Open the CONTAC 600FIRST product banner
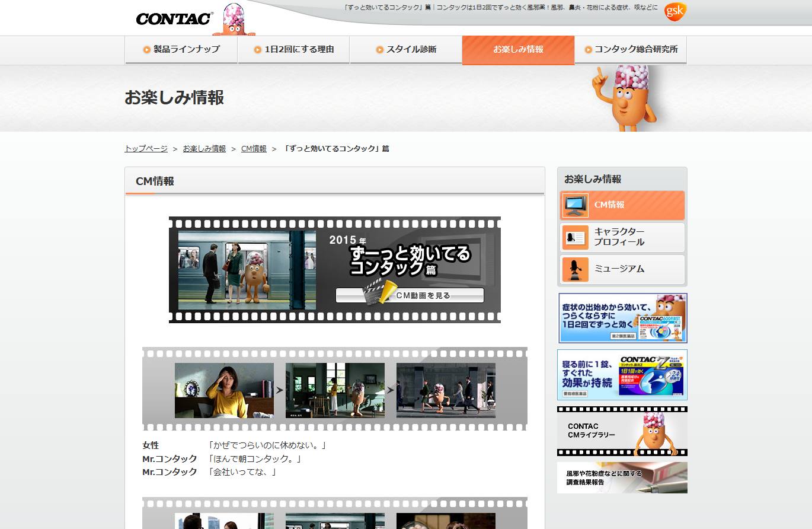The image size is (812, 529). pos(622,318)
